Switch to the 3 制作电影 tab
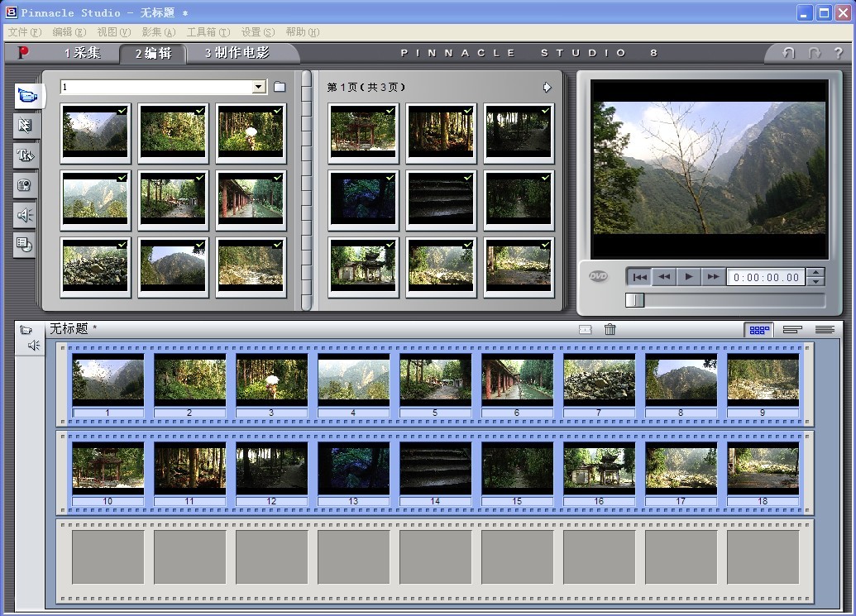Image resolution: width=856 pixels, height=616 pixels. tap(237, 53)
